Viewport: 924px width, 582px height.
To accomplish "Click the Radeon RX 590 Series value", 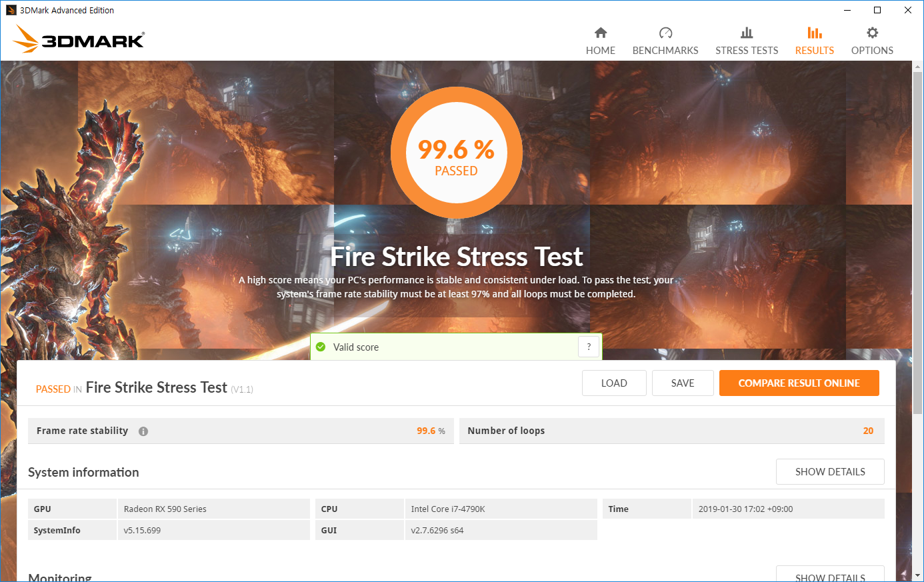I will (165, 509).
